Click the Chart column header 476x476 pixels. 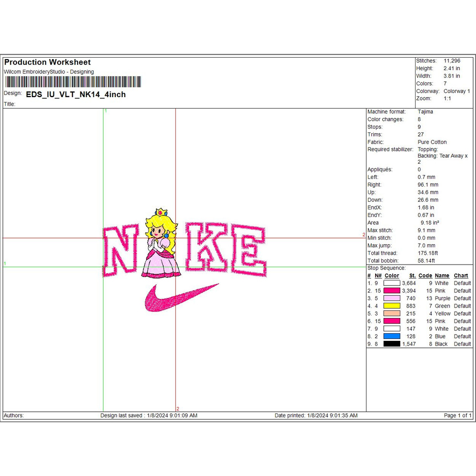click(461, 276)
